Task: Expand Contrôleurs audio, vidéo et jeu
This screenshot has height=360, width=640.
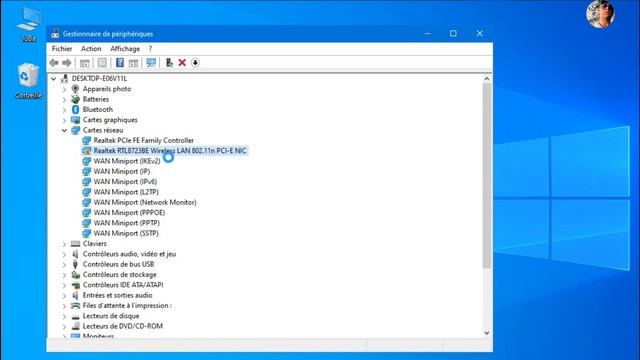Action: pos(64,254)
